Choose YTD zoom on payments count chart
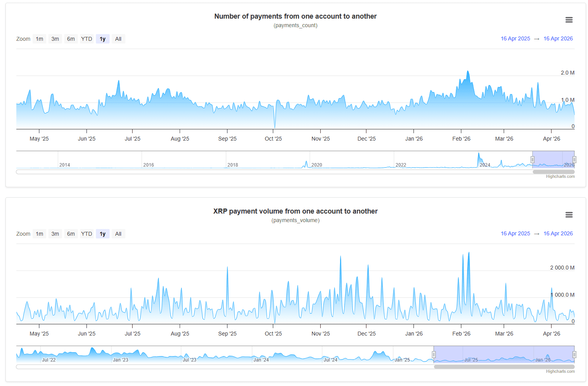 pyautogui.click(x=87, y=39)
